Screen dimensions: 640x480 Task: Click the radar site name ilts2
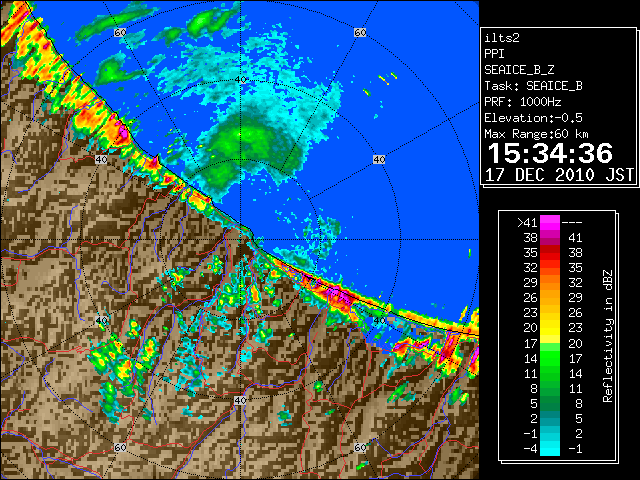pos(502,38)
